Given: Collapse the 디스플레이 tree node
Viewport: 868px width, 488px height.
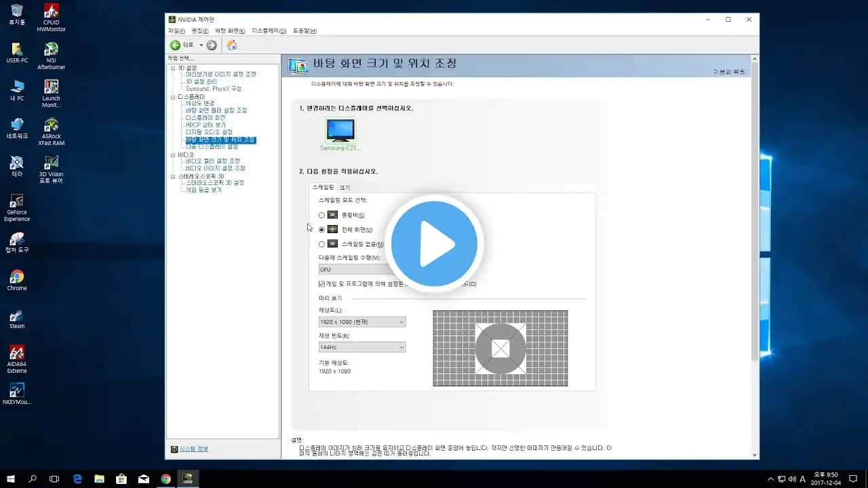Looking at the screenshot, I should point(172,97).
